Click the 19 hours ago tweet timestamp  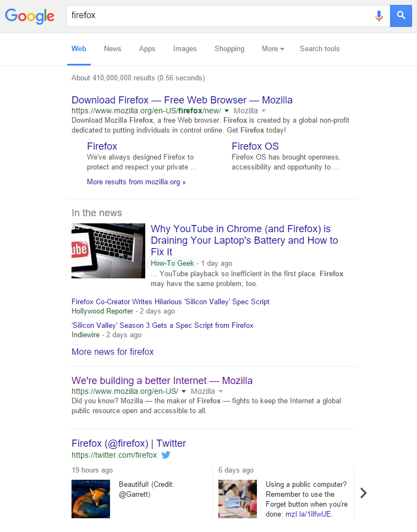coord(92,470)
